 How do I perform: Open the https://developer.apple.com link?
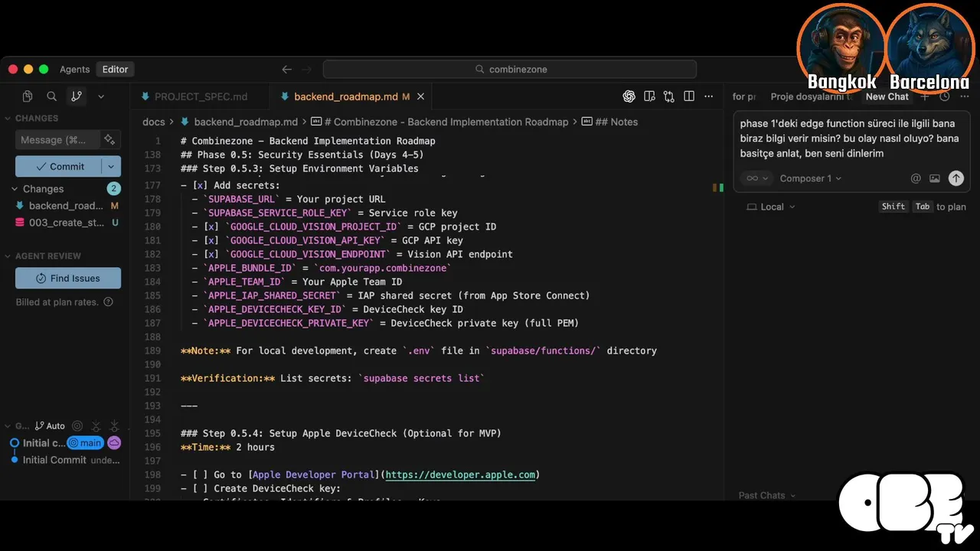[460, 474]
